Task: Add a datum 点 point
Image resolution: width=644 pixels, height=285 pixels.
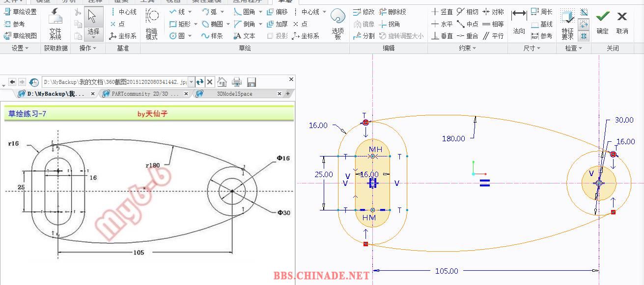Action: tap(117, 24)
